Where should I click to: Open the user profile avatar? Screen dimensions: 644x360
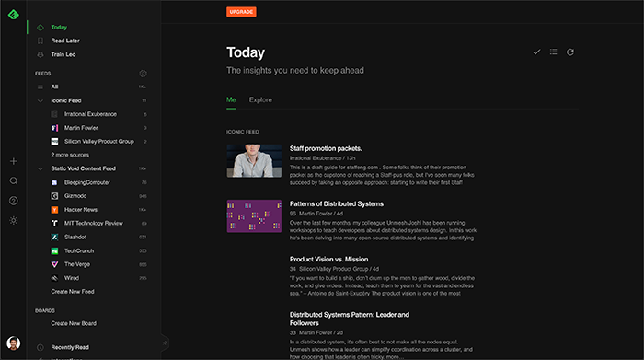click(14, 343)
